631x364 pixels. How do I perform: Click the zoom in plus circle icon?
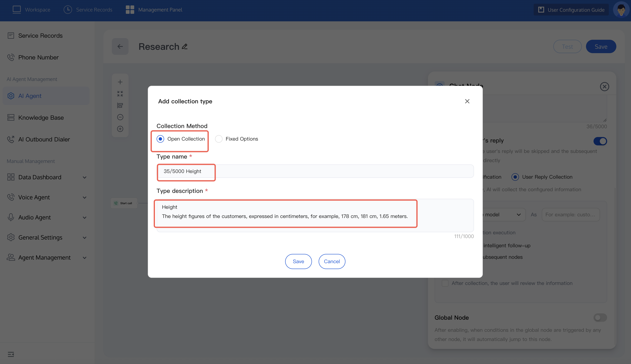tap(120, 129)
